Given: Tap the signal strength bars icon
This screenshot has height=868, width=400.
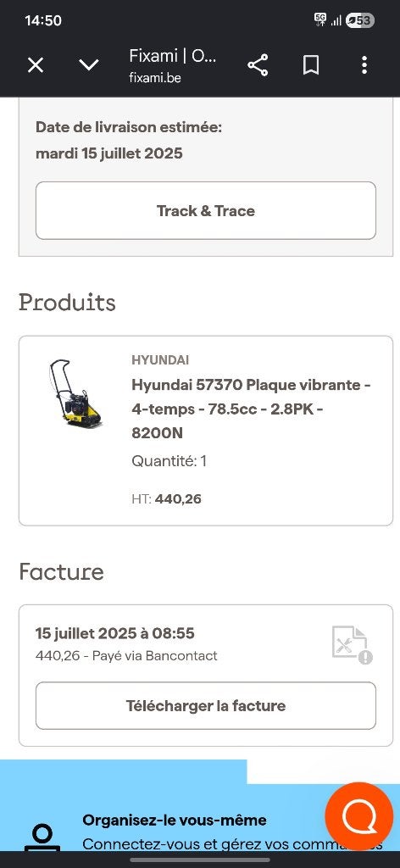Looking at the screenshot, I should [x=336, y=21].
